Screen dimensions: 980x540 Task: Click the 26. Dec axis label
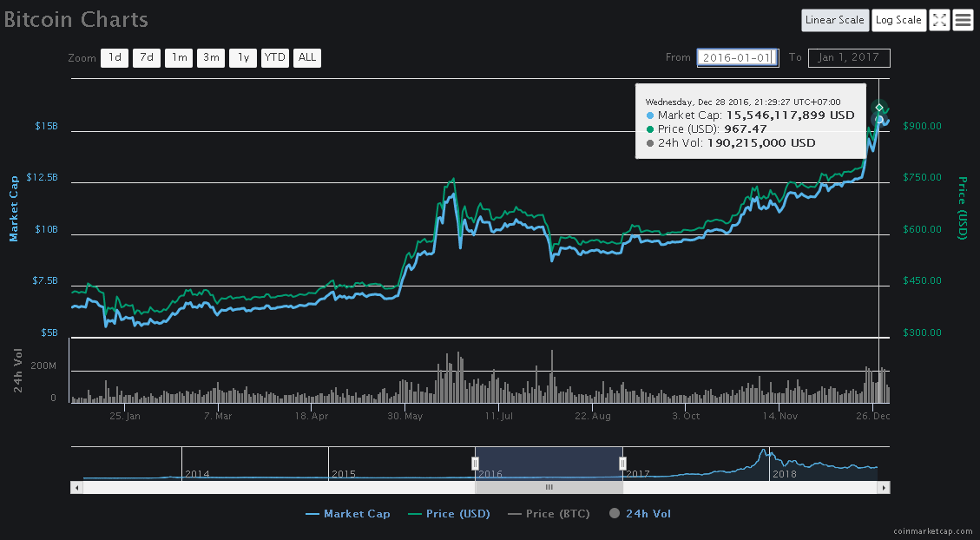click(x=872, y=416)
